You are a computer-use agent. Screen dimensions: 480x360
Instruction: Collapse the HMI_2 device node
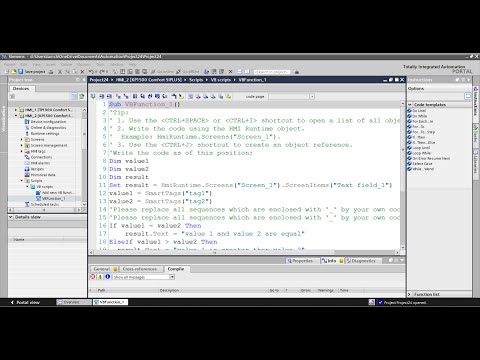pos(16,116)
